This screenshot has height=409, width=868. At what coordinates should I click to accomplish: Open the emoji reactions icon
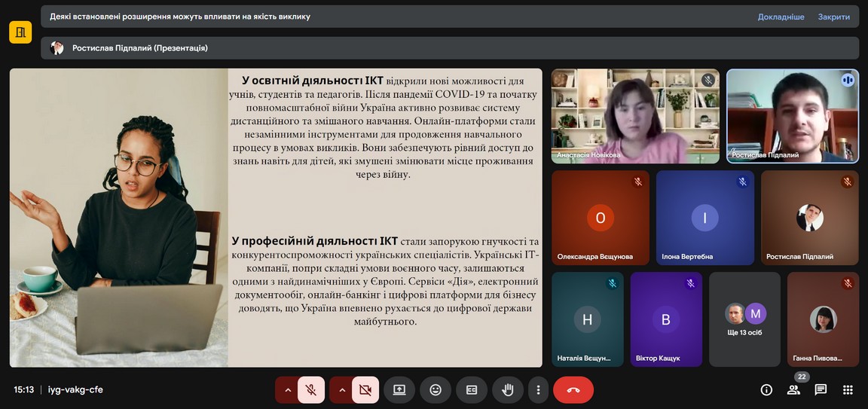(436, 390)
